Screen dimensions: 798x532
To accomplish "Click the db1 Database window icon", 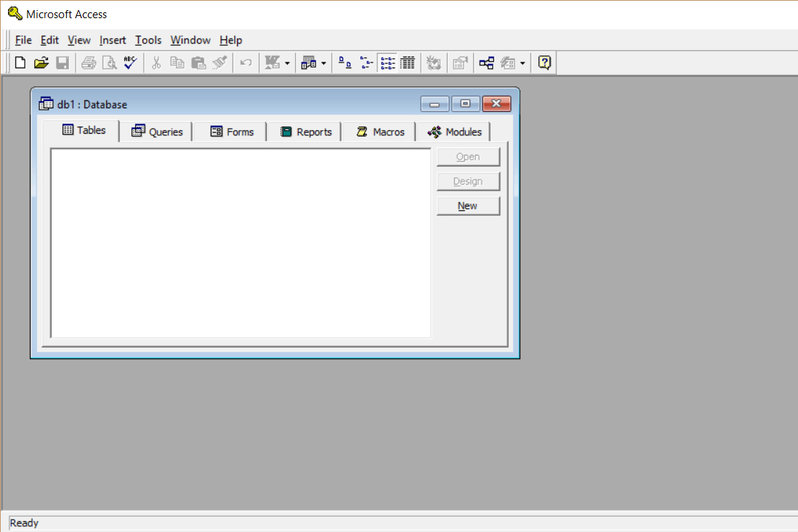I will coord(46,104).
